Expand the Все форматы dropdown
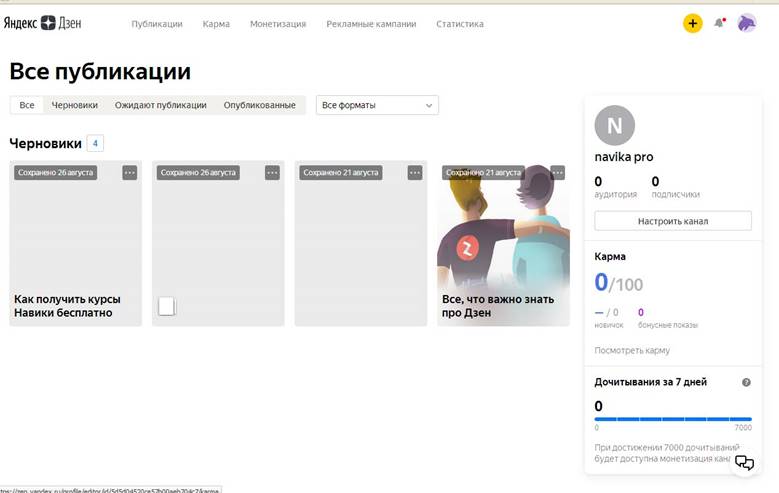This screenshot has height=493, width=779. pos(378,105)
